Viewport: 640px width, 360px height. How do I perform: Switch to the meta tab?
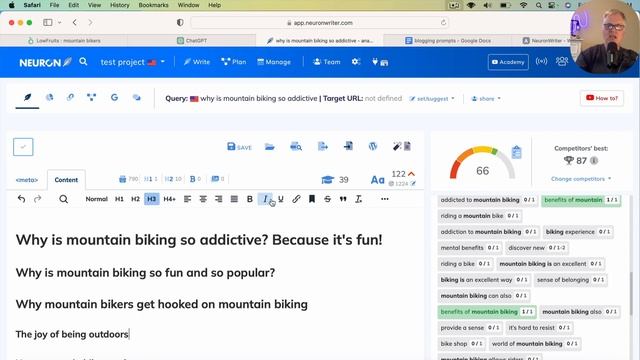[x=27, y=180]
